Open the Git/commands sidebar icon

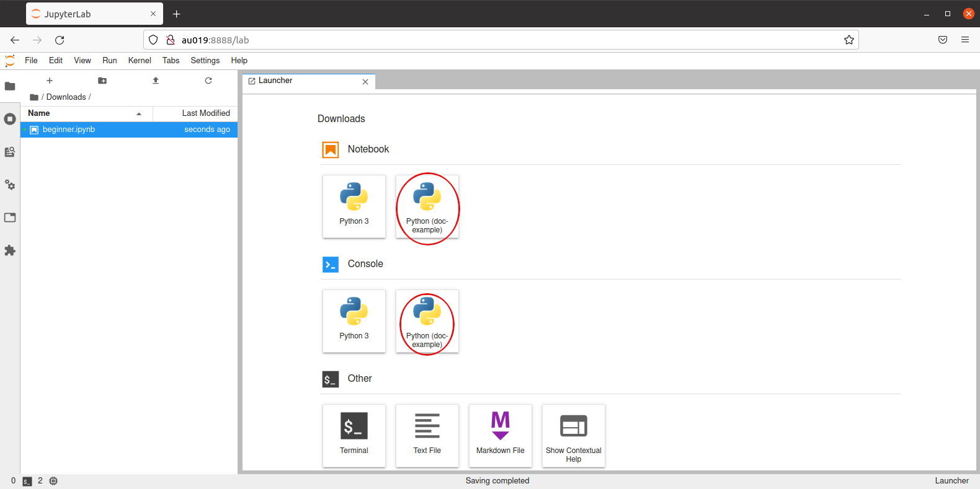click(10, 152)
